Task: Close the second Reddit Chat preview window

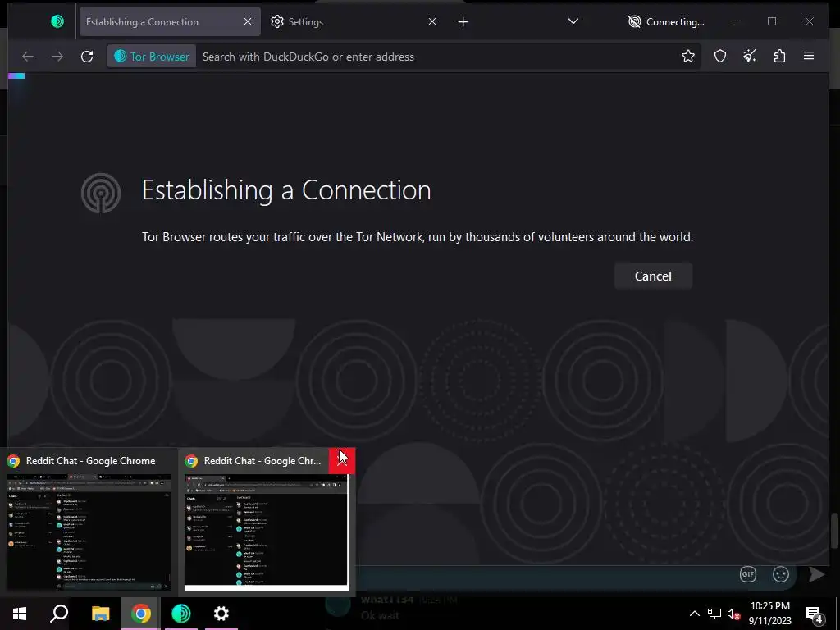Action: [342, 461]
